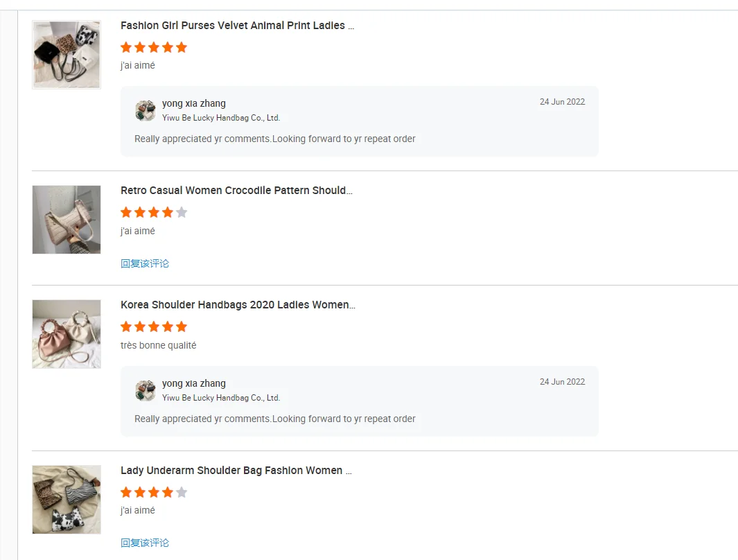Click 回复该评论 under the Retro Casual review

145,263
